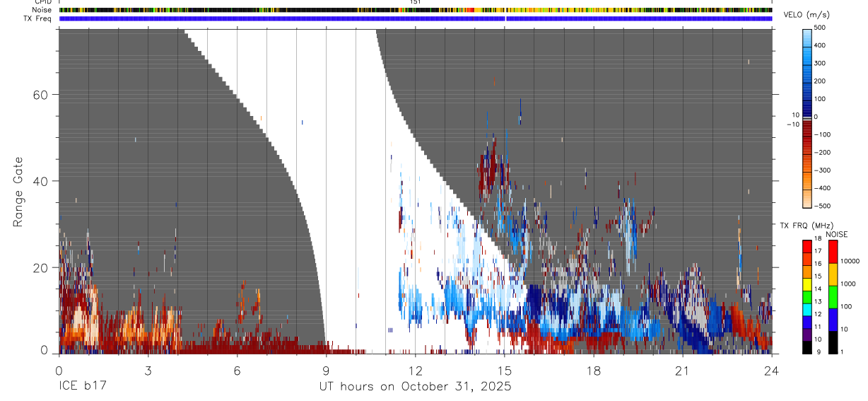Select the light-blue top of the velocity colorbar
The width and height of the screenshot is (868, 401).
tap(807, 37)
